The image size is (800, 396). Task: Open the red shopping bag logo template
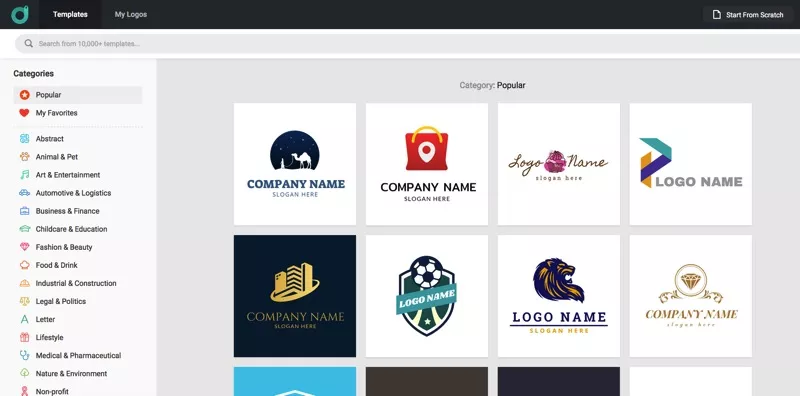pos(427,164)
